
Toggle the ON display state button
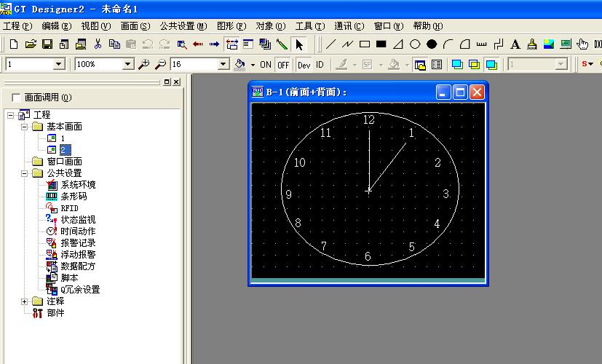pos(266,65)
